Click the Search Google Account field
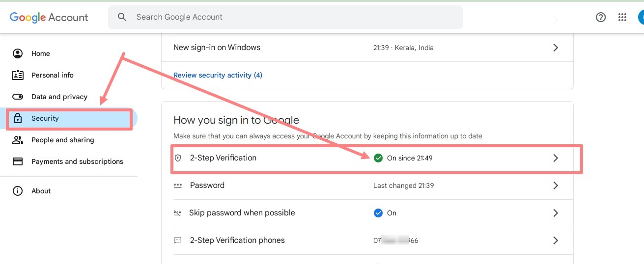 [285, 17]
